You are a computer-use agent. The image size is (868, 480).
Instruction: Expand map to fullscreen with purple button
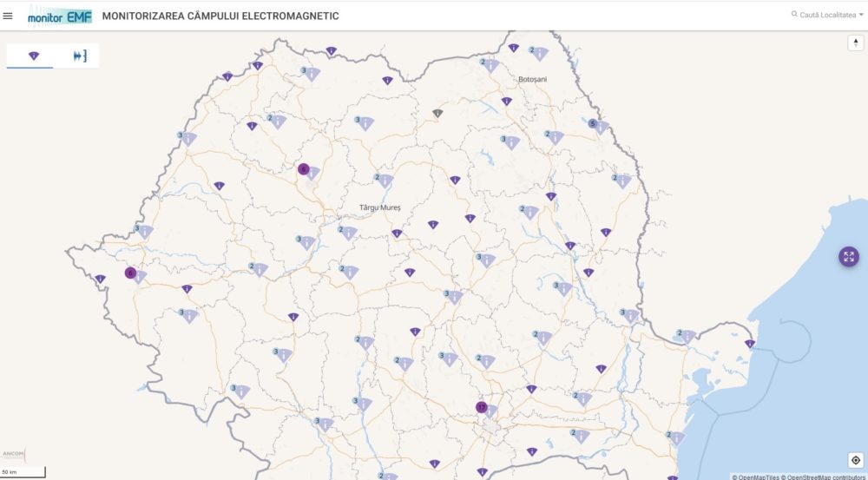(x=849, y=257)
